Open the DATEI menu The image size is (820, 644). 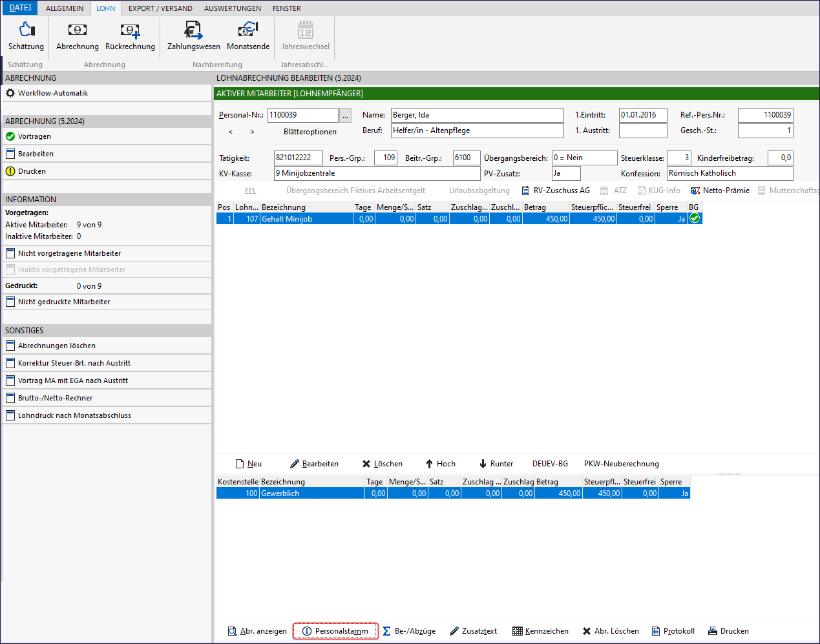[21, 8]
